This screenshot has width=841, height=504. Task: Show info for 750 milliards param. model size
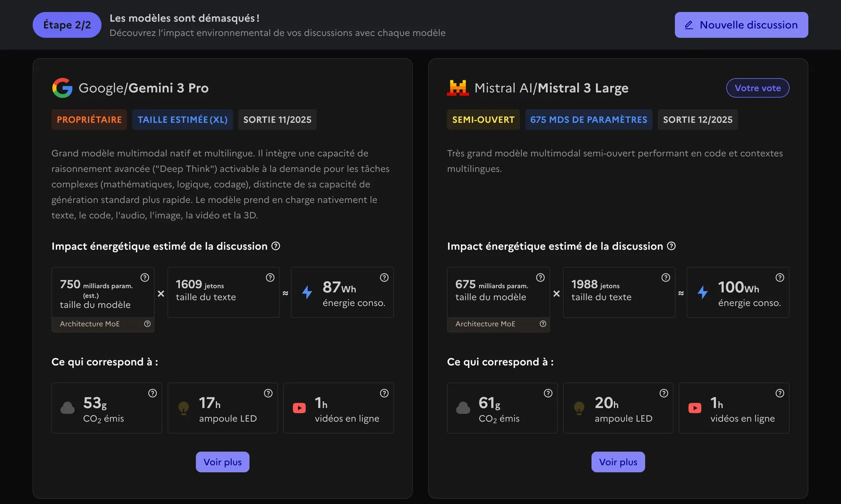(145, 277)
